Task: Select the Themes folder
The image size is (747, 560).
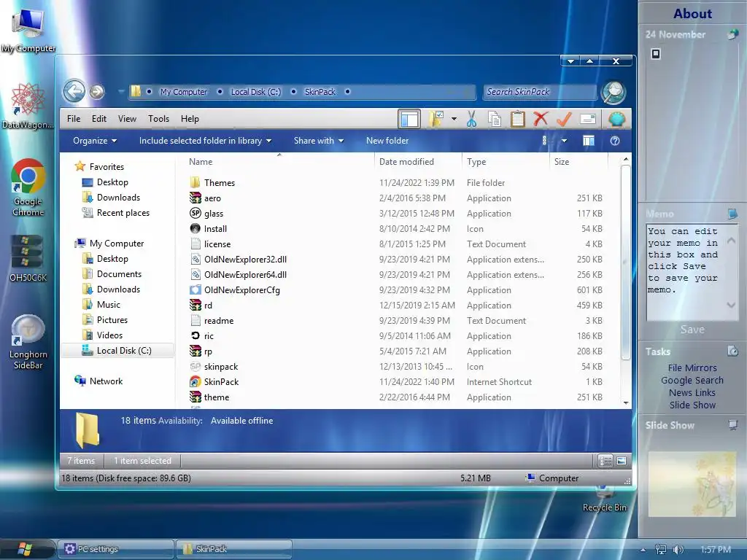Action: tap(220, 183)
